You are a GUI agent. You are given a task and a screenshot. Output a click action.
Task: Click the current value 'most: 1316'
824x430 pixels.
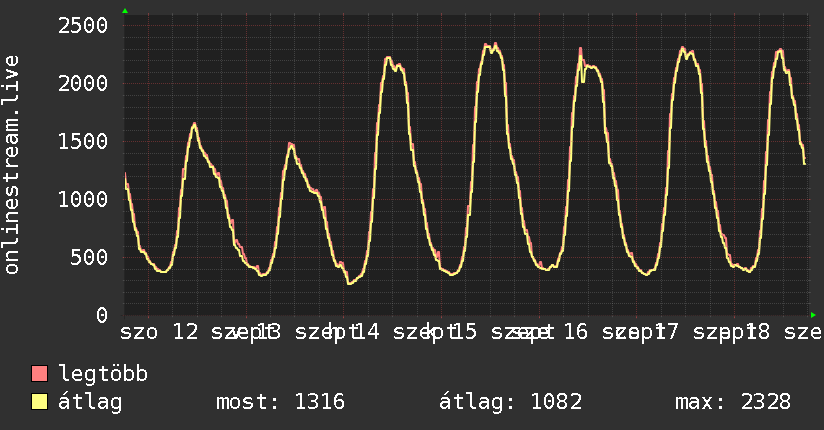tap(280, 402)
